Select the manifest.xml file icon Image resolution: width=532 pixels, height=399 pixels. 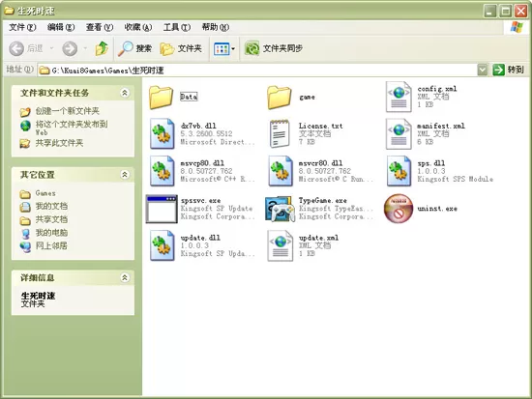point(399,133)
